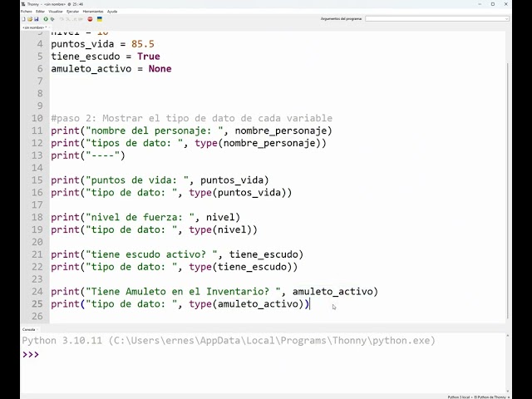The width and height of the screenshot is (532, 399).
Task: Click the string "puntos de vida: "
Action: [x=137, y=180]
